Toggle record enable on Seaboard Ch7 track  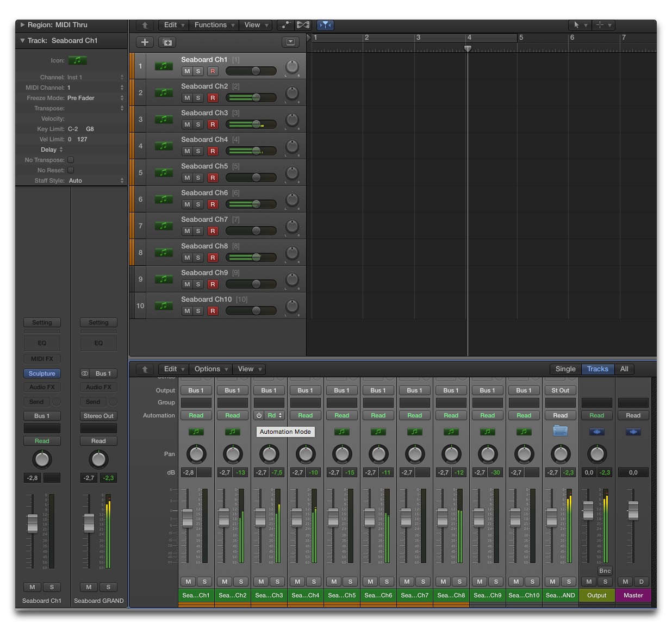click(x=213, y=231)
